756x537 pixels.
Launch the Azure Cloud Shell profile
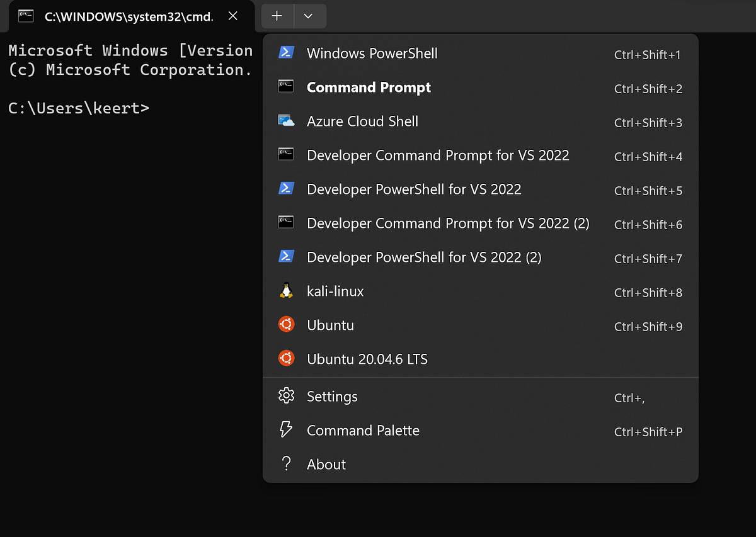pos(362,122)
